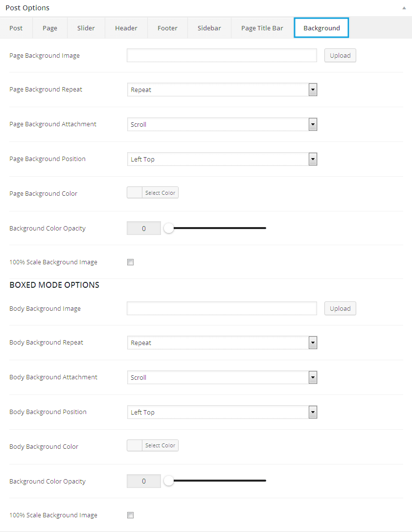The height and width of the screenshot is (532, 412).
Task: Enable 100% Scale for Page Background Image
Action: tap(130, 262)
